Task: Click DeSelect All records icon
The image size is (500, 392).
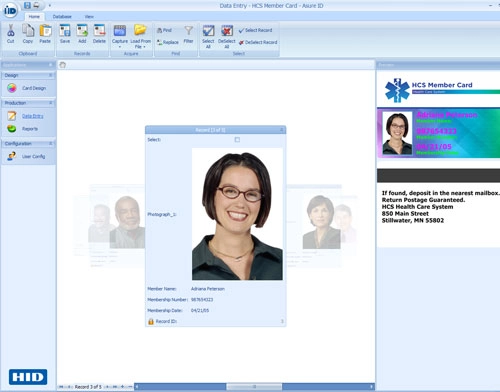Action: [227, 37]
